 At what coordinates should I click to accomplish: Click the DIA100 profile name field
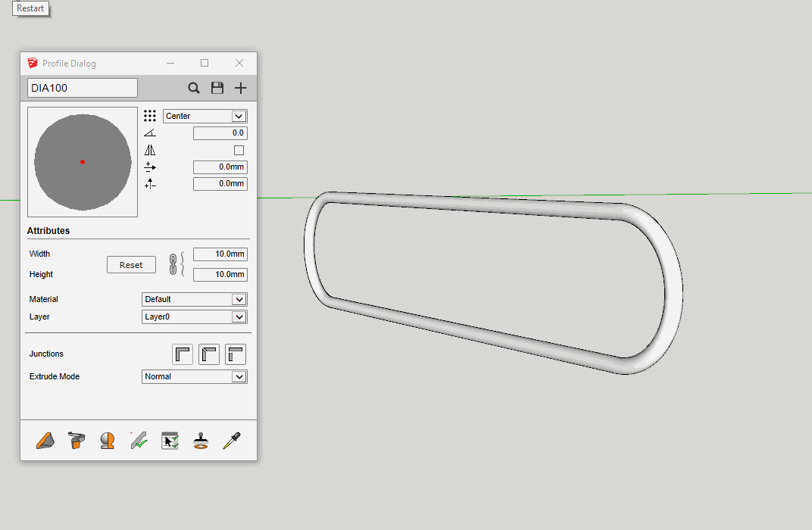[83, 88]
